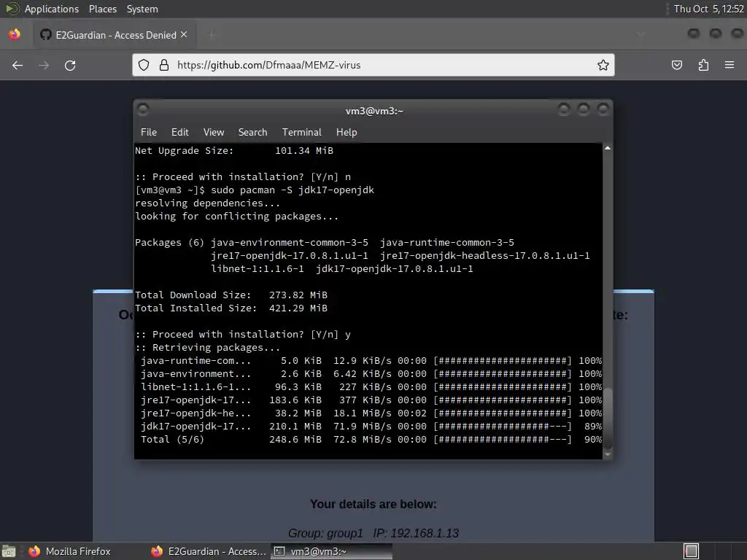The width and height of the screenshot is (747, 560).
Task: Expand the list all tabs chevron
Action: click(x=640, y=34)
